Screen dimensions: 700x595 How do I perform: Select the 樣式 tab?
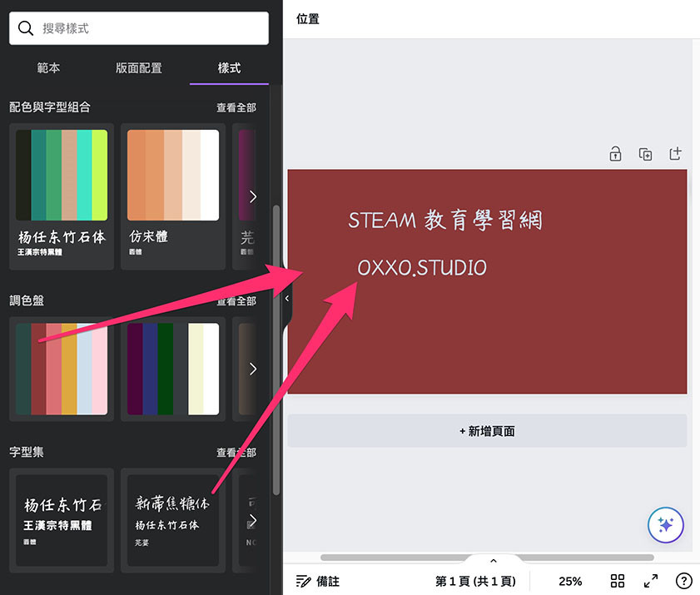229,68
